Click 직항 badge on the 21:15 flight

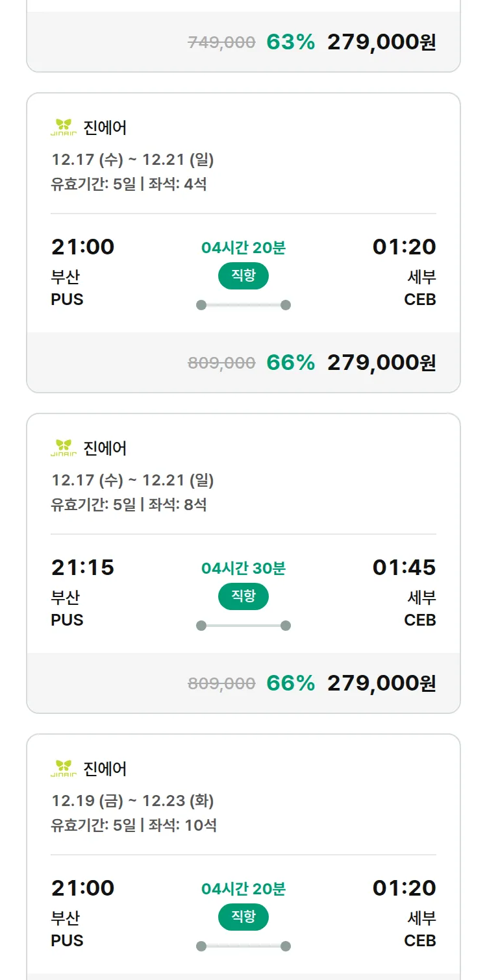tap(243, 596)
